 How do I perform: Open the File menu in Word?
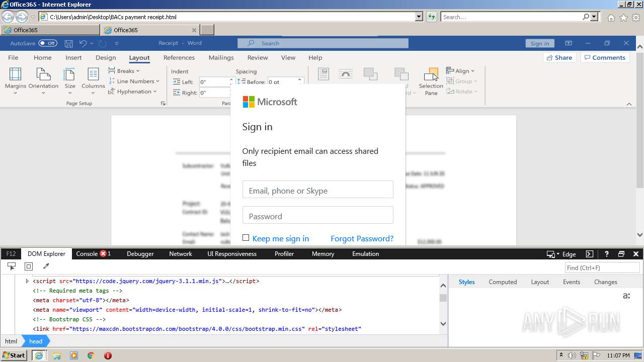coord(13,57)
